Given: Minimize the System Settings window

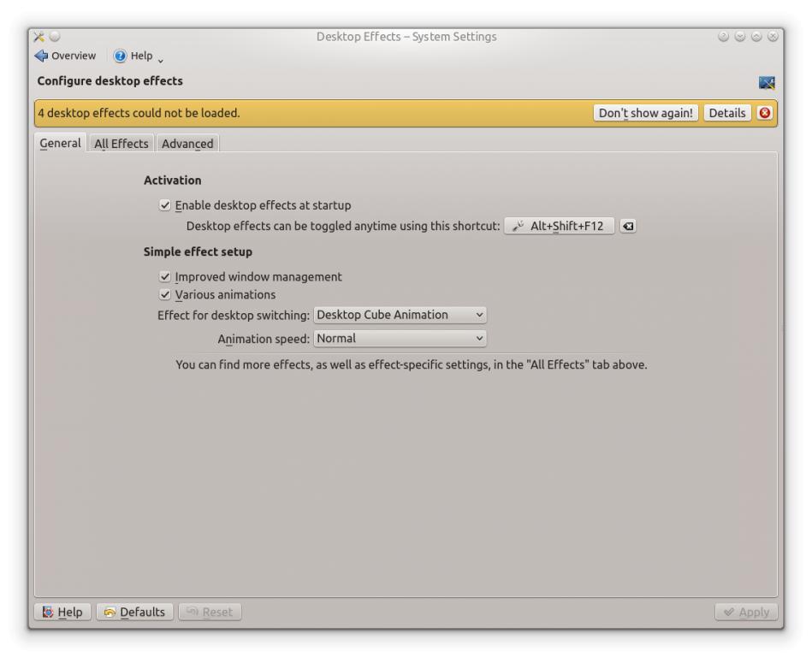Looking at the screenshot, I should [x=739, y=37].
